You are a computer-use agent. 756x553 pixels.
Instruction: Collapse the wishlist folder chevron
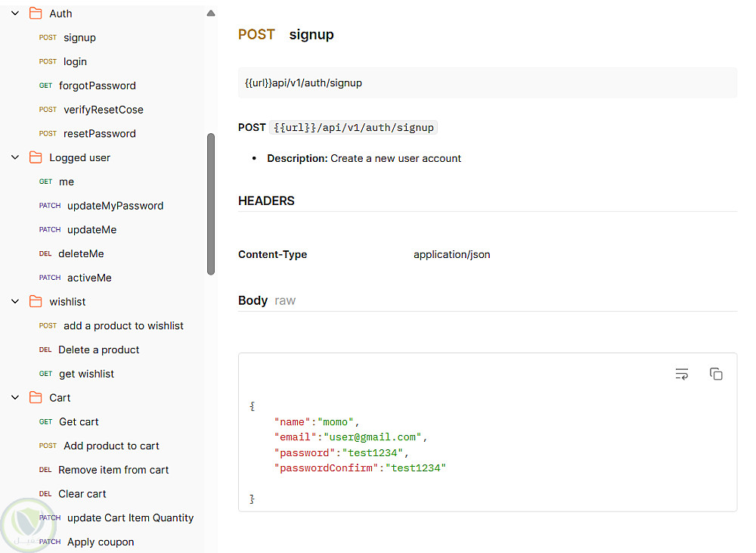[15, 302]
